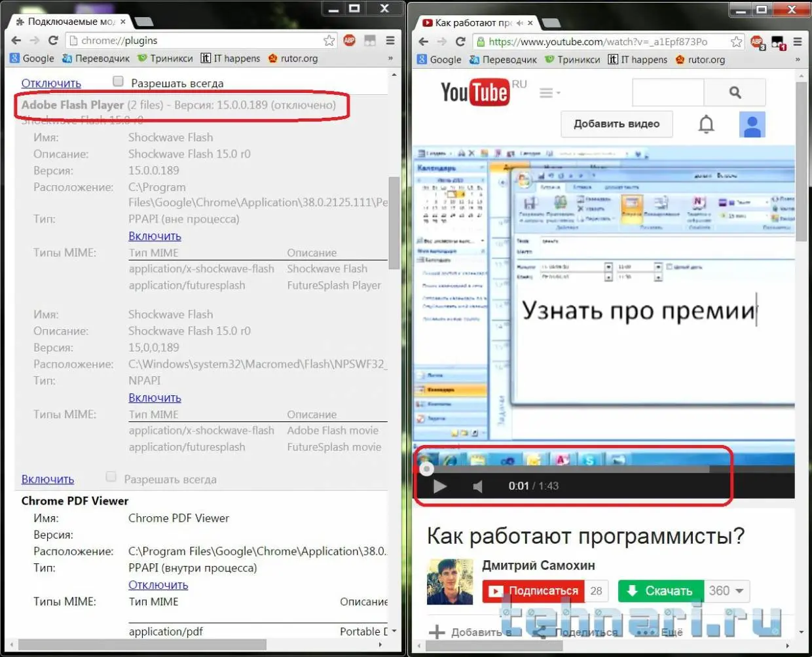Select 'application/x-shockwave-flash' under PPAPI plugin
The width and height of the screenshot is (812, 657).
pos(202,269)
